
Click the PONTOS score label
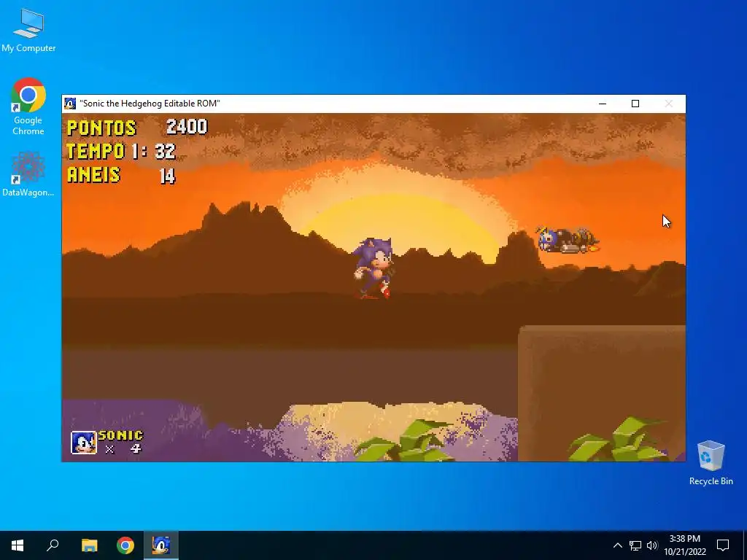pos(101,128)
